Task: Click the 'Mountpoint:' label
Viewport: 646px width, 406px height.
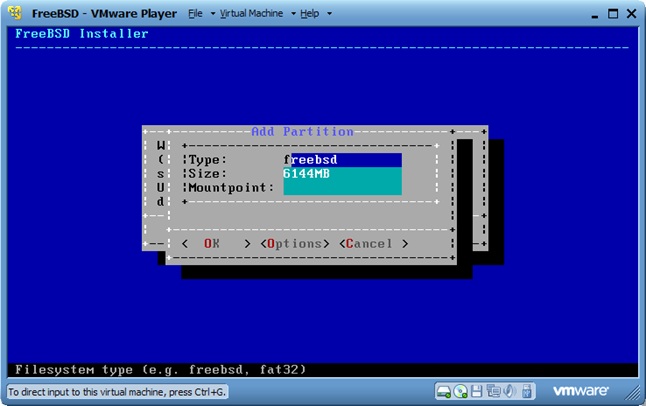Action: (231, 188)
